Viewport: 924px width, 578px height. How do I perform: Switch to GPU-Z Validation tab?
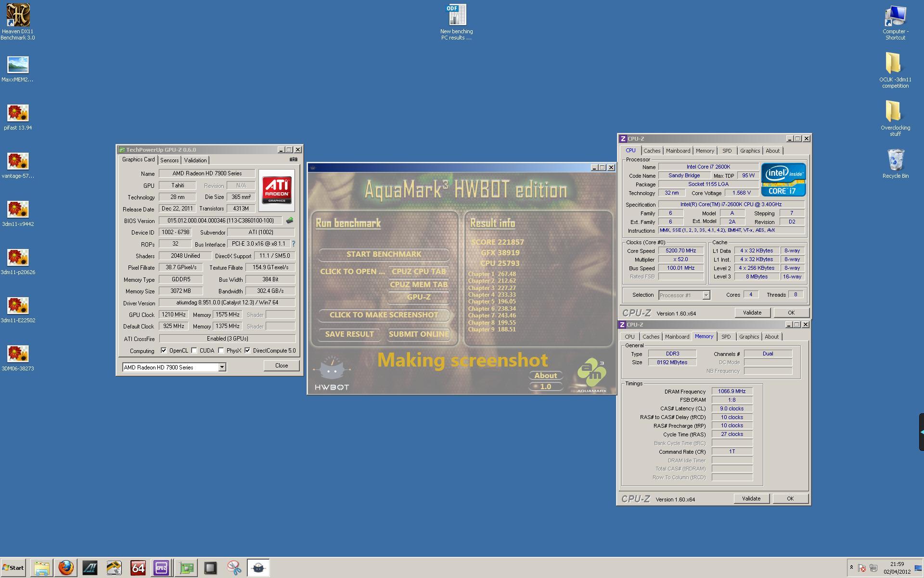point(195,160)
